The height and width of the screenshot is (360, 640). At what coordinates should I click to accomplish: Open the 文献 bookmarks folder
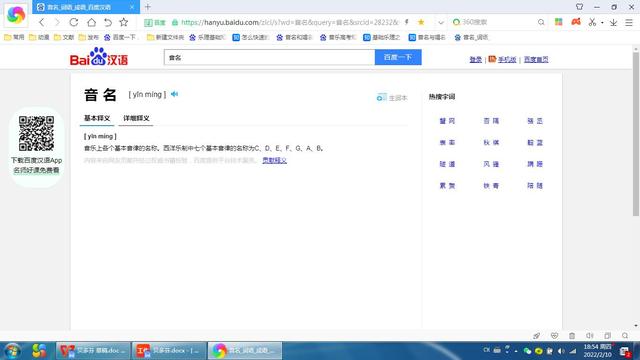[64, 37]
